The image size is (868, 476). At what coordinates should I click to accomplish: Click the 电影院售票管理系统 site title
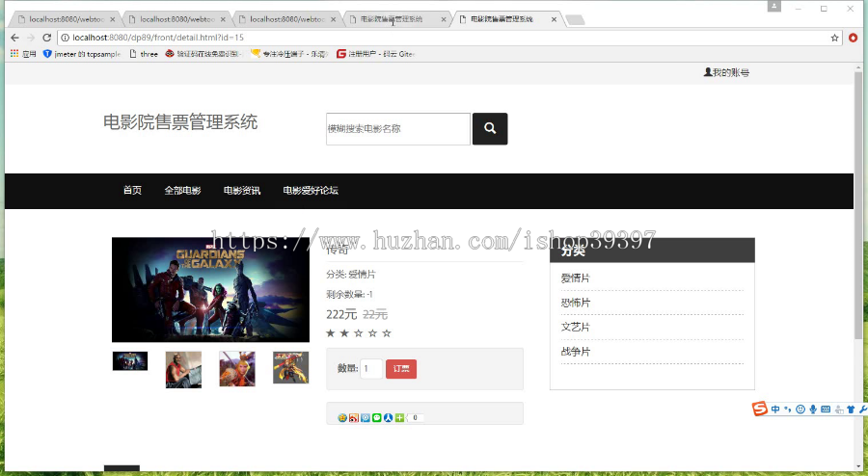[180, 122]
